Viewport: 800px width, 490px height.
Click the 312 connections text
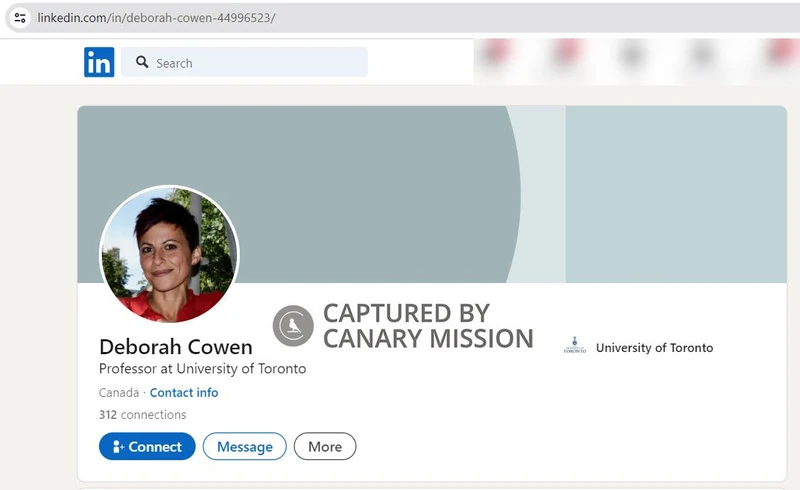coord(142,414)
